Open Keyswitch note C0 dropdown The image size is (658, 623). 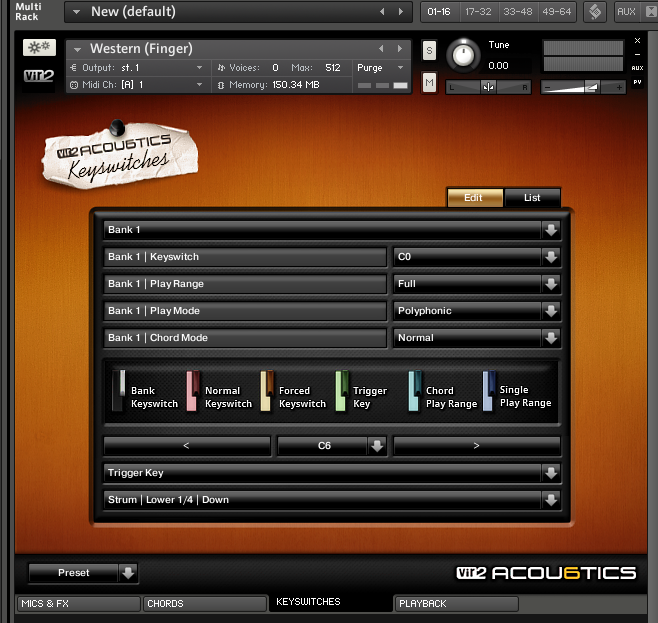pyautogui.click(x=551, y=257)
